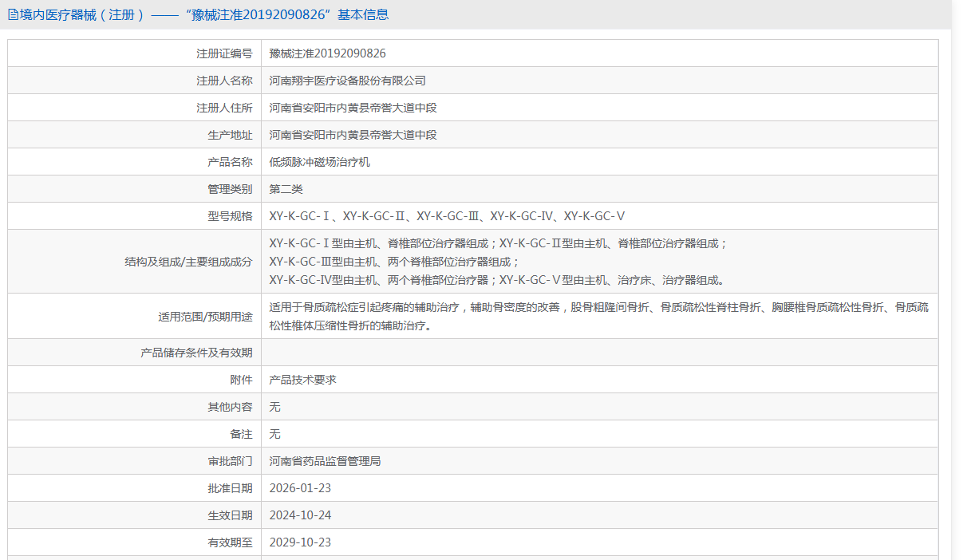
Task: Click the 型号规格 label
Action: (x=230, y=216)
